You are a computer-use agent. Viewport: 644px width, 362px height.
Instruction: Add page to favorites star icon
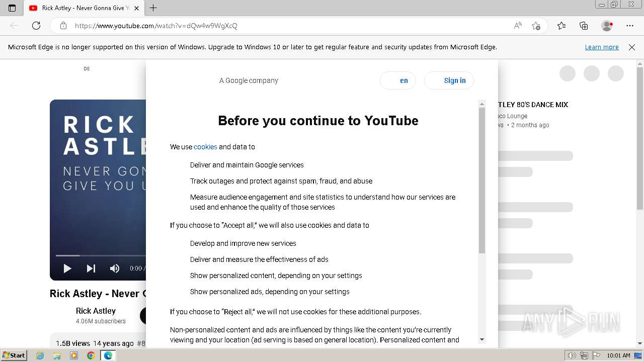[536, 26]
